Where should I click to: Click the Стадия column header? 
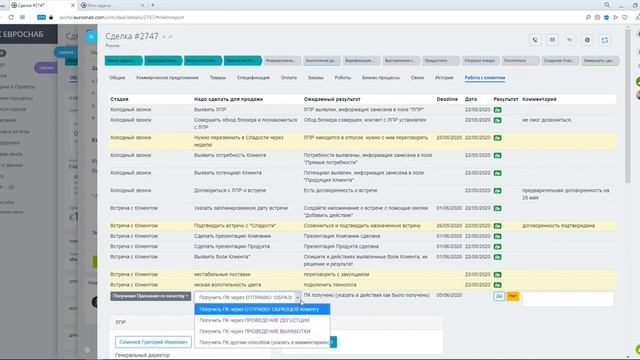pos(119,99)
